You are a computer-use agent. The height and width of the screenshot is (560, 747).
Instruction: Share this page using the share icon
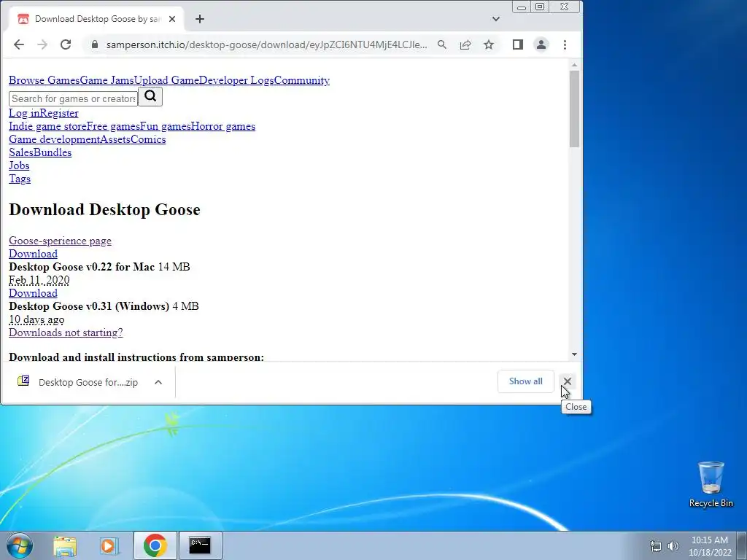(x=465, y=44)
